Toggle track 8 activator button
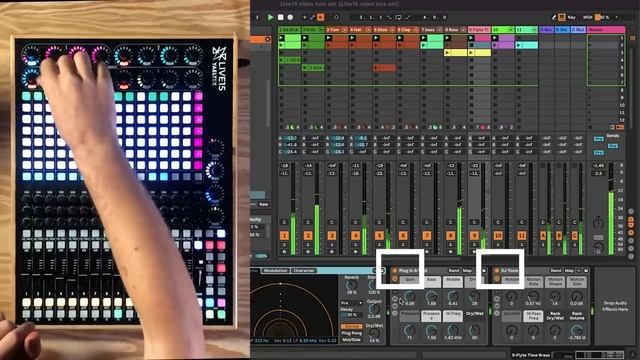 [x=451, y=236]
